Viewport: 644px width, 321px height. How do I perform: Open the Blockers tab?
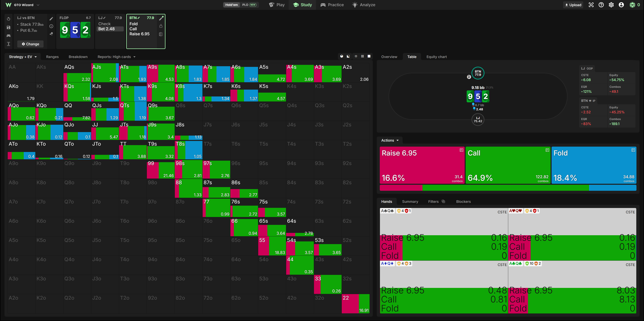(x=463, y=201)
